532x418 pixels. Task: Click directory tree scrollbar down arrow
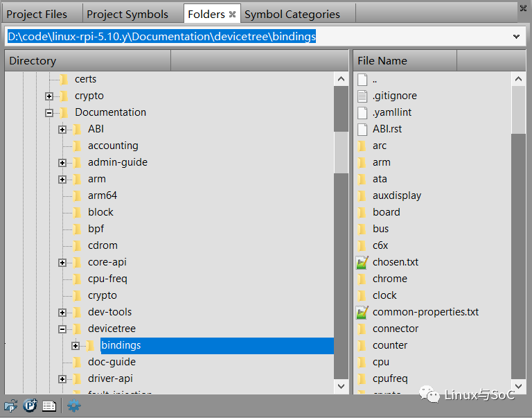[341, 386]
